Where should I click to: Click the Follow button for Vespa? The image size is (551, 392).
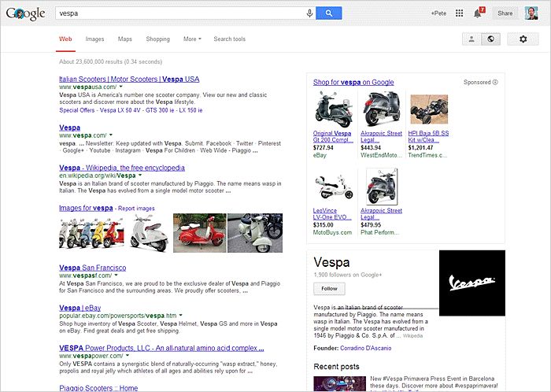[x=329, y=289]
